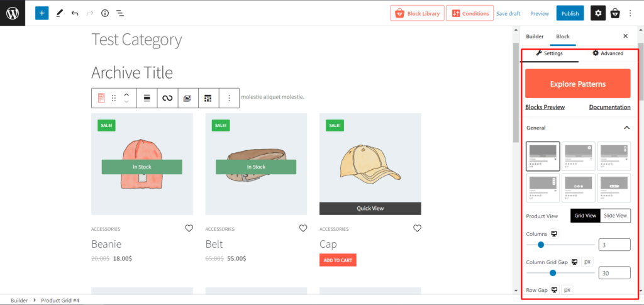Open block toolbar three-dot options

pyautogui.click(x=229, y=98)
